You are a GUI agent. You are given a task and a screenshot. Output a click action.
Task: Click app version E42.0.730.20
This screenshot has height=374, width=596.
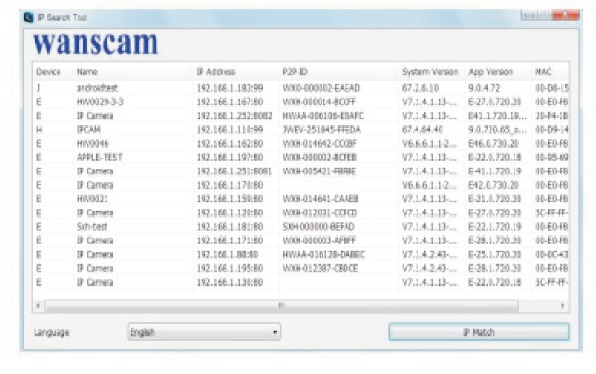coord(493,185)
